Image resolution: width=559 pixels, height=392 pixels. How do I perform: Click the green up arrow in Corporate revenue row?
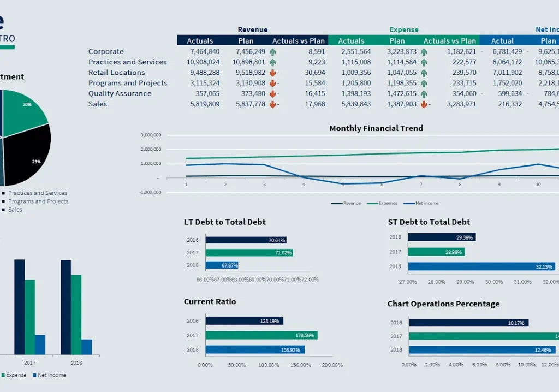coord(272,52)
